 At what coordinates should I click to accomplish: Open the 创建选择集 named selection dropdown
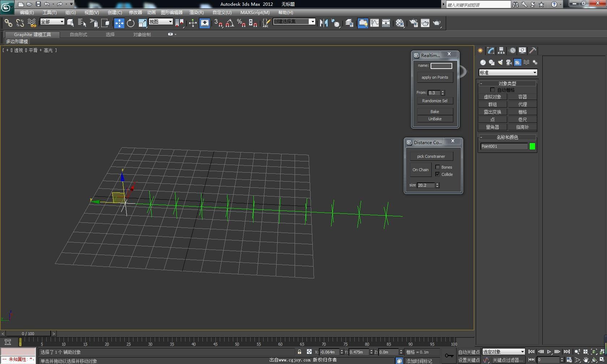[x=294, y=22]
